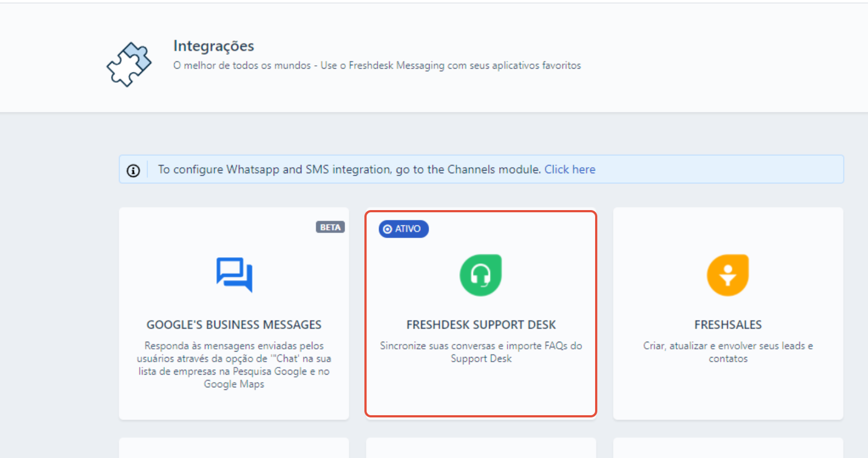Click the ATIVO status badge
868x458 pixels.
point(403,229)
